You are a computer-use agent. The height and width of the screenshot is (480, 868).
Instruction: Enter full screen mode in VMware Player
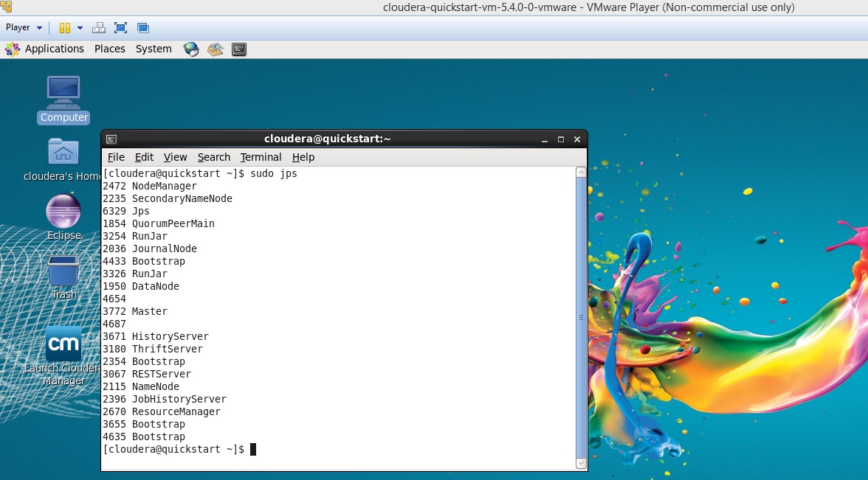pyautogui.click(x=120, y=27)
